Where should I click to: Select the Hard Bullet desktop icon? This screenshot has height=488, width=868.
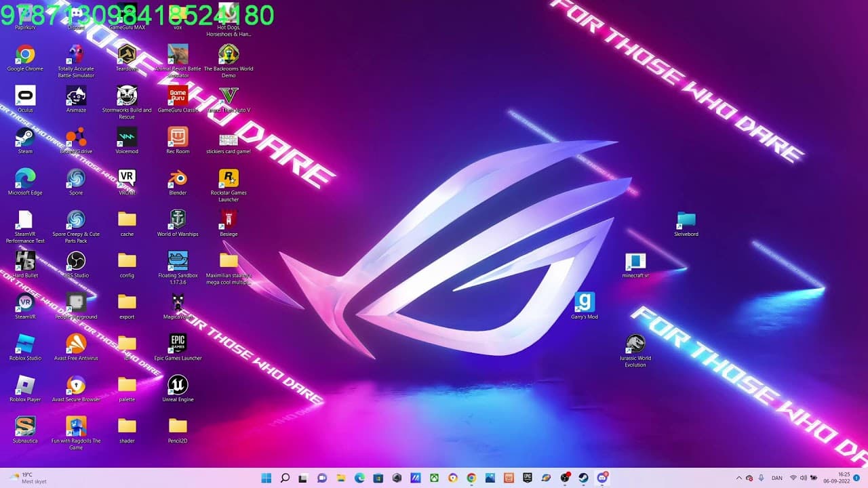[25, 265]
